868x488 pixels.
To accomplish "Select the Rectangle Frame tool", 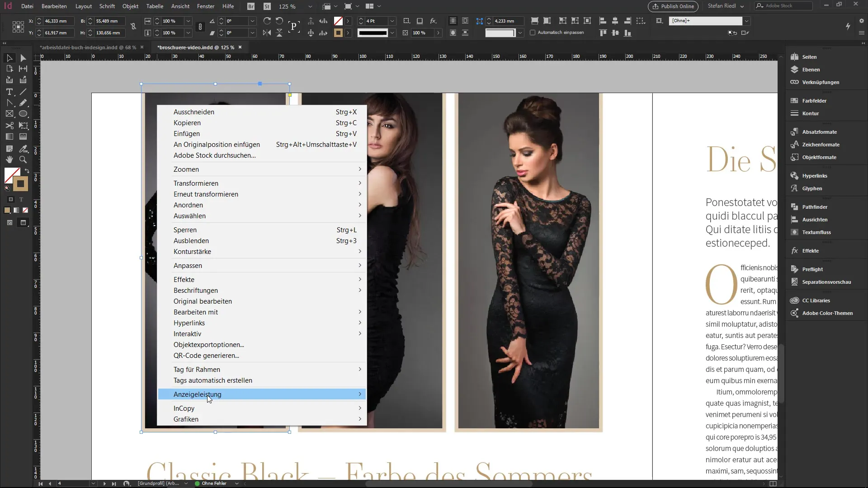I will tap(9, 114).
